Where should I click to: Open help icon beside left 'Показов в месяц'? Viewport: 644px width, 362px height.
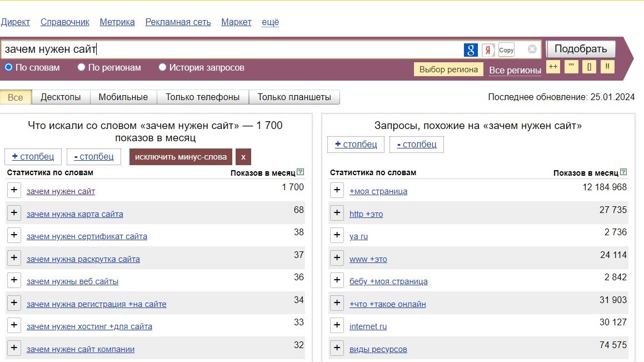pos(300,172)
